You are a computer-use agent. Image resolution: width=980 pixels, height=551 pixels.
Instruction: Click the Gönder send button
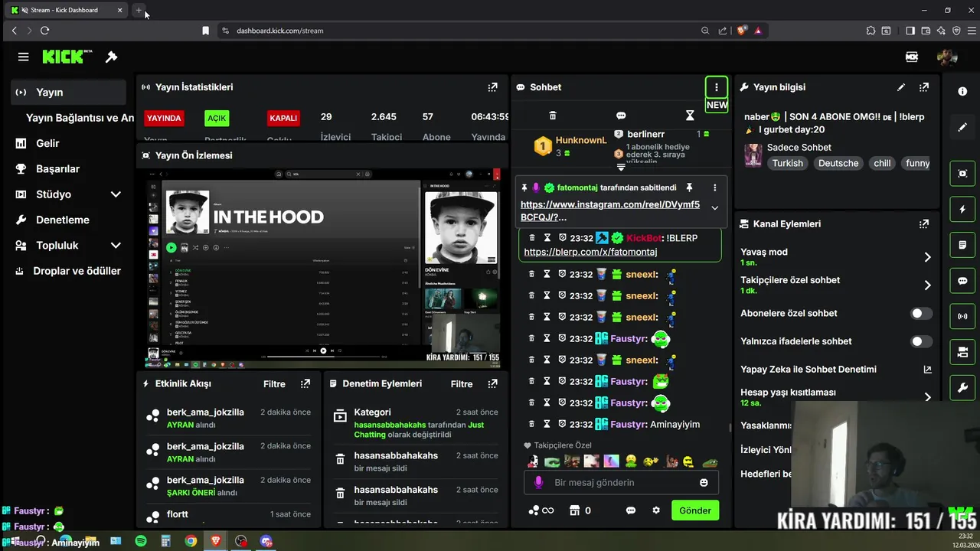(x=695, y=510)
